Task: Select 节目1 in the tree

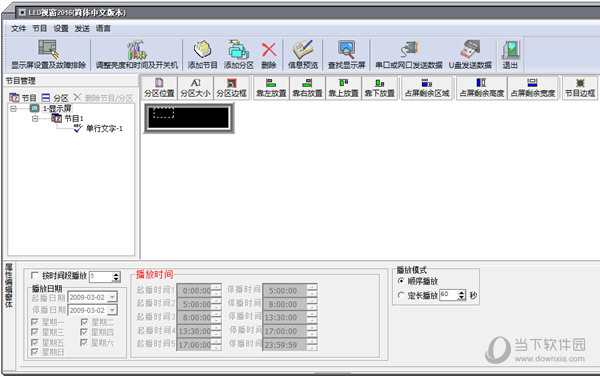Action: [x=73, y=119]
